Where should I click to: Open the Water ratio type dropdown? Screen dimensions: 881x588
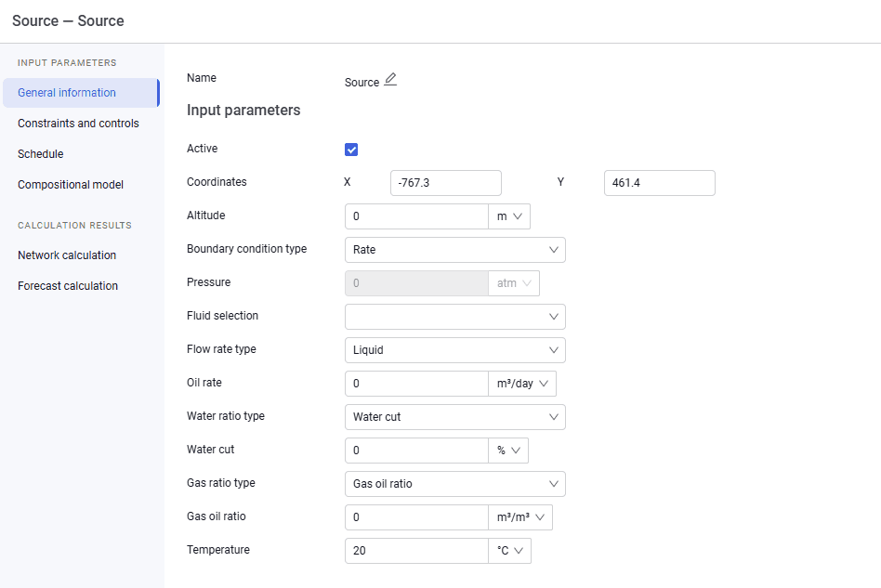455,417
